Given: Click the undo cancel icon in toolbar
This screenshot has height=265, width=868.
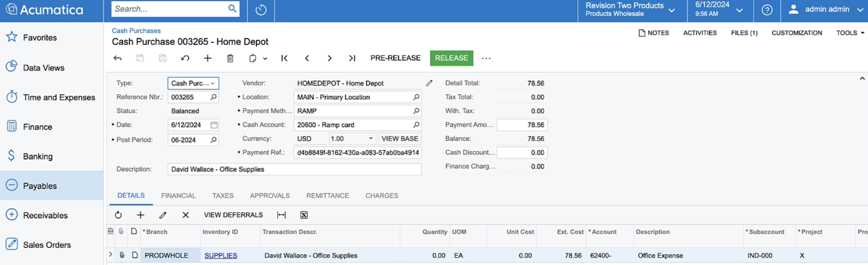Looking at the screenshot, I should tap(185, 58).
